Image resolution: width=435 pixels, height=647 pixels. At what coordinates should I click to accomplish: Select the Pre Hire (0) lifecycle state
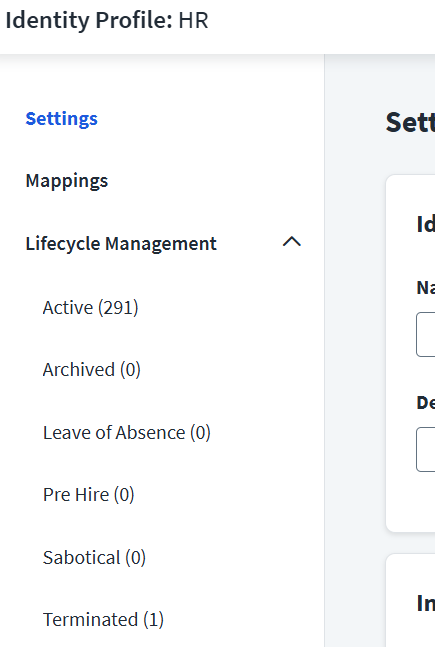coord(89,495)
